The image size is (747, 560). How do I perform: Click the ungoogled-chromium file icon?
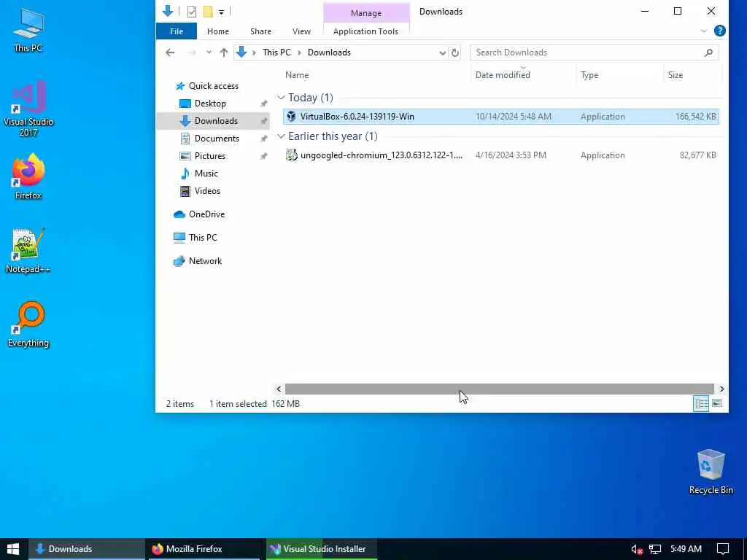[291, 155]
